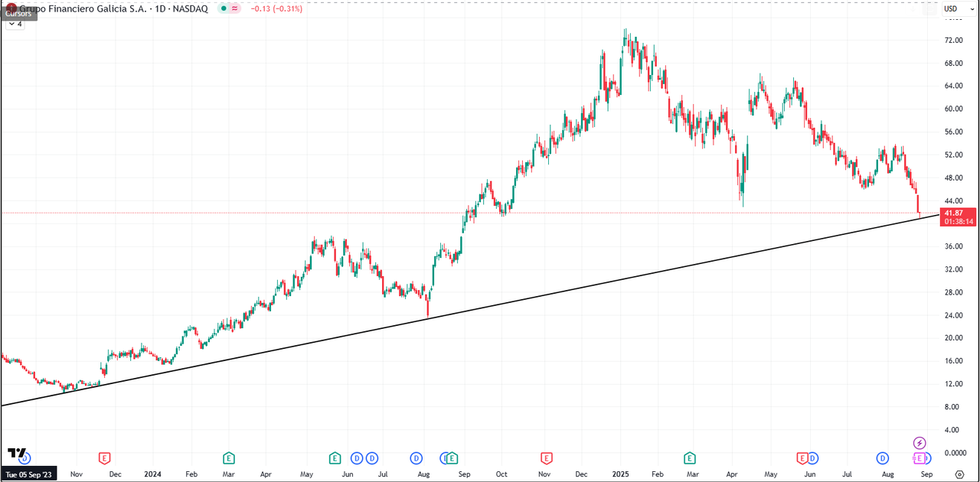This screenshot has height=482, width=980.
Task: Open the red earnings marker at Nov 2024
Action: pos(547,458)
